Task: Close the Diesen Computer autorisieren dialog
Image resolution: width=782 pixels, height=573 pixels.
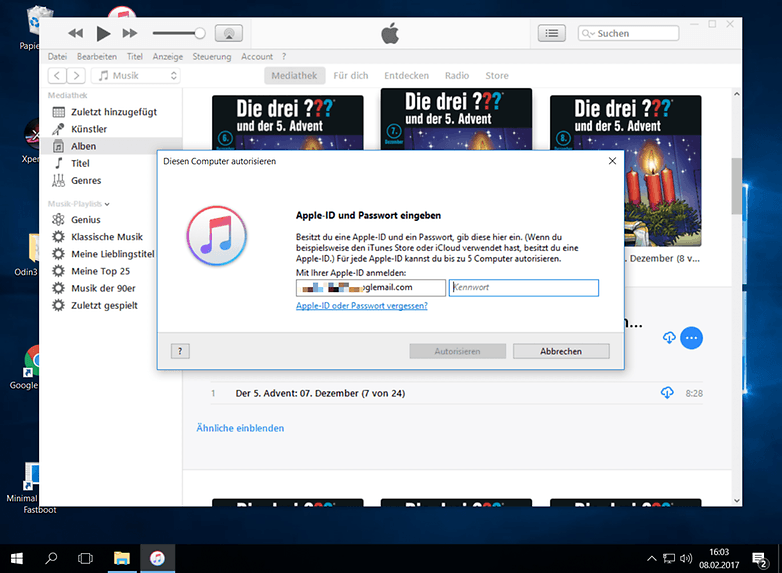Action: [612, 161]
